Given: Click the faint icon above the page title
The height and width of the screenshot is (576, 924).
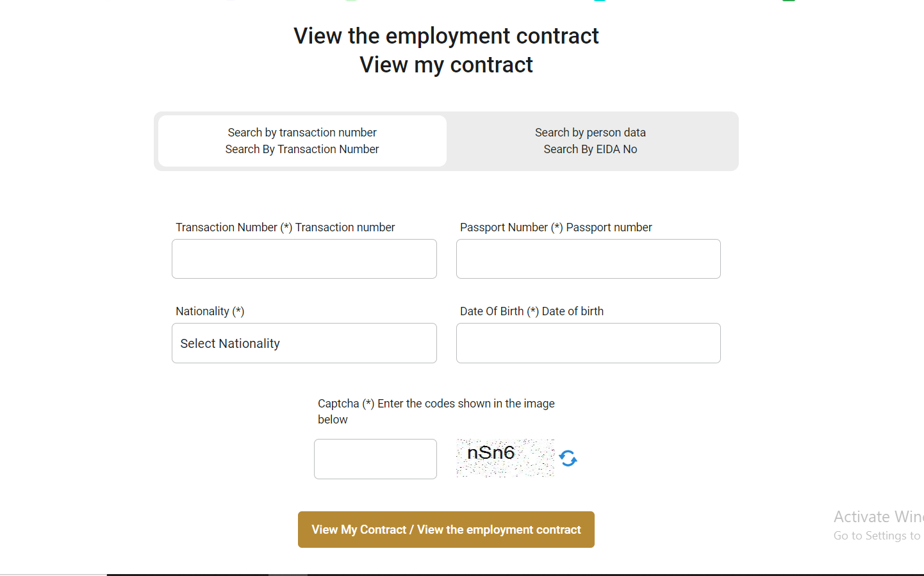Looking at the screenshot, I should point(231,2).
